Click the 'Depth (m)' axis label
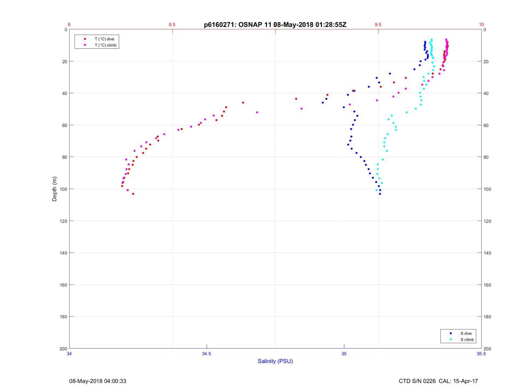The height and width of the screenshot is (392, 532). pyautogui.click(x=55, y=189)
